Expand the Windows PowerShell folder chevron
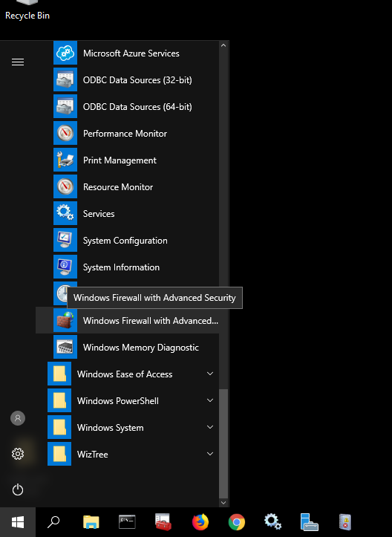The height and width of the screenshot is (537, 392). click(x=210, y=400)
